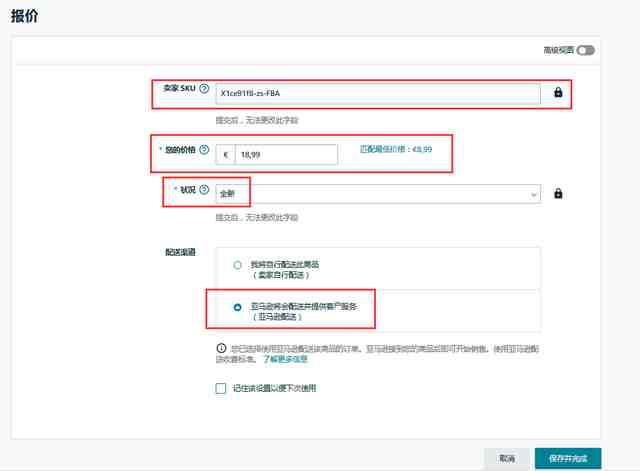Click the 报价 page heading
640x471 pixels.
coord(24,16)
